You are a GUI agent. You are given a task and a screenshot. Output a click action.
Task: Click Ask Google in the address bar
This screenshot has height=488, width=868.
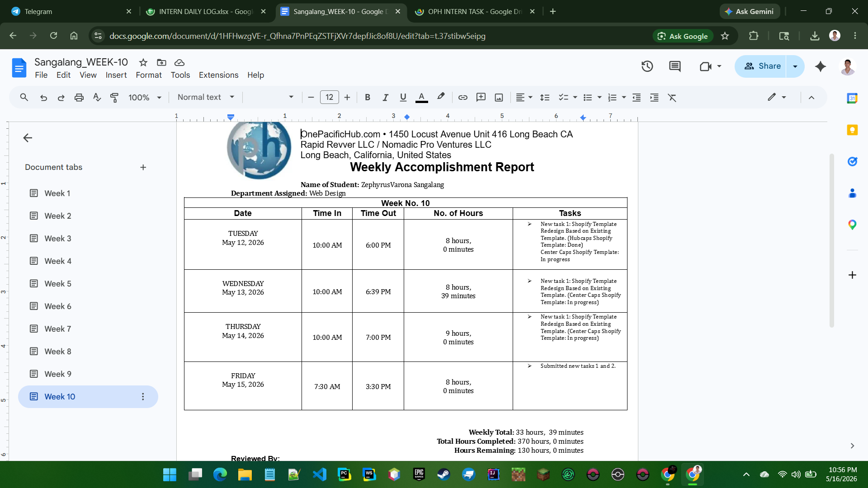click(683, 36)
